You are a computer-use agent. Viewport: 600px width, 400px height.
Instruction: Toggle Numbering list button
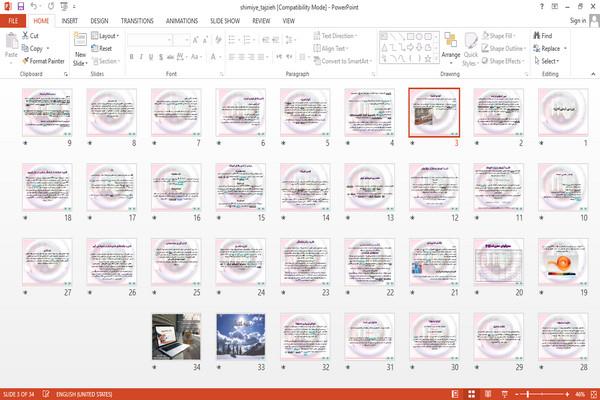[x=248, y=40]
